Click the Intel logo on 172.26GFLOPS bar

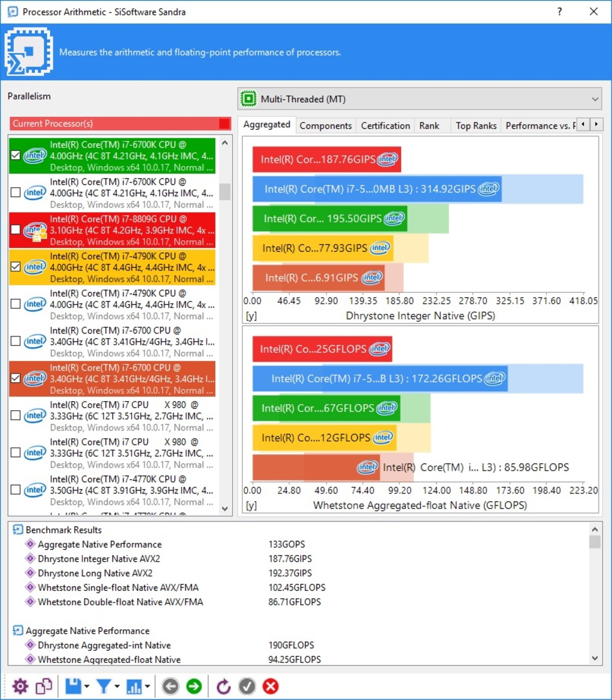click(495, 378)
